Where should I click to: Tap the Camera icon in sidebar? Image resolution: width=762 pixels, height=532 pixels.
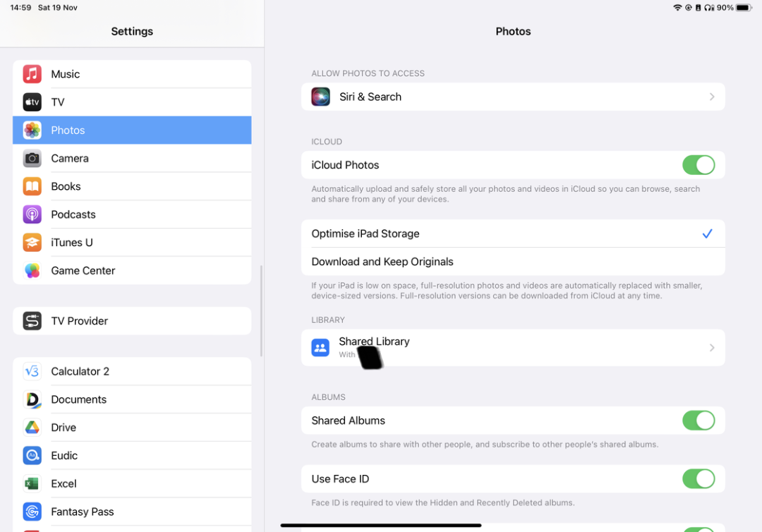tap(32, 158)
